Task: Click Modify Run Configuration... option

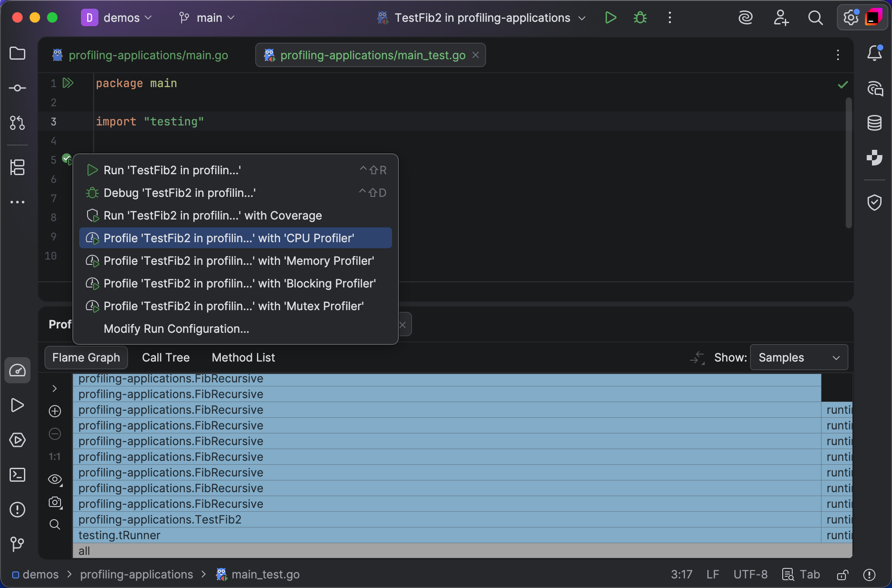Action: coord(176,329)
